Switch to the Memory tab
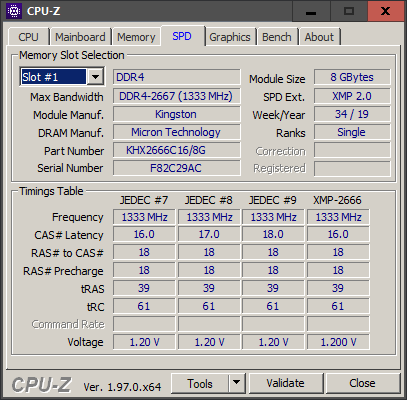The image size is (407, 400). click(x=136, y=37)
